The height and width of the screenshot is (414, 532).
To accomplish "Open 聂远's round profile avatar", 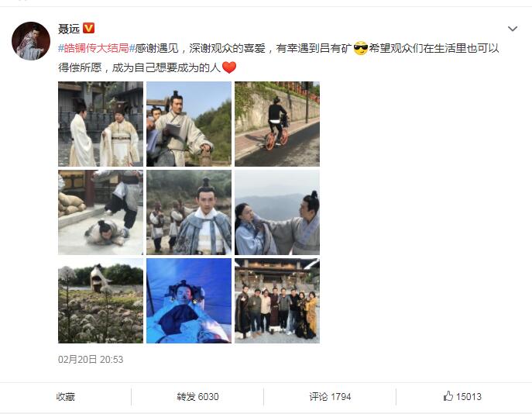I will pyautogui.click(x=31, y=41).
